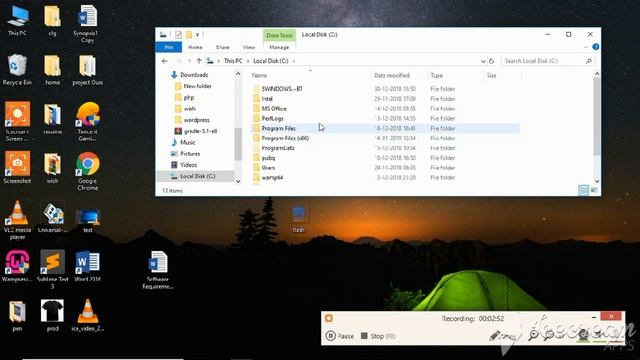Viewport: 640px width, 360px height.
Task: Launch Icecream Screen Recorder shortcut
Action: point(17,121)
